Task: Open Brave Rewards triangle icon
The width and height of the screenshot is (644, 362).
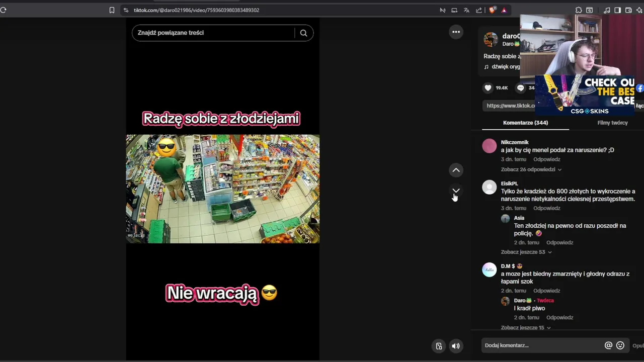Action: [504, 10]
